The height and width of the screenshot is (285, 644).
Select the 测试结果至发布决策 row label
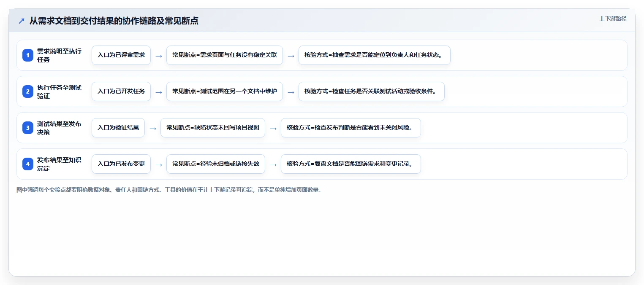coord(59,128)
